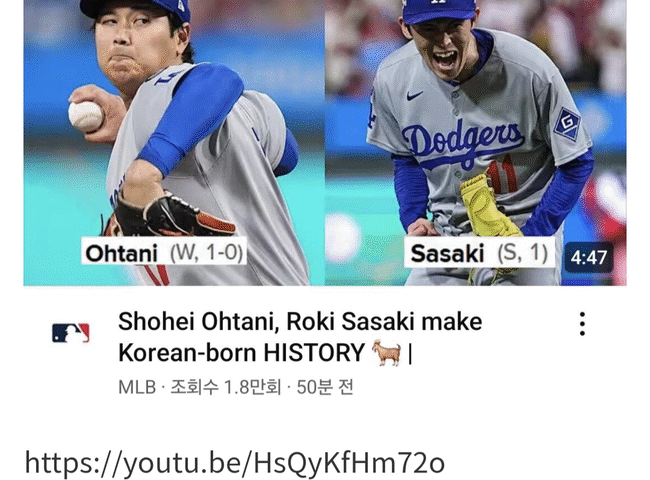Open the MLB channel logo avatar
The image size is (650, 480).
71,332
